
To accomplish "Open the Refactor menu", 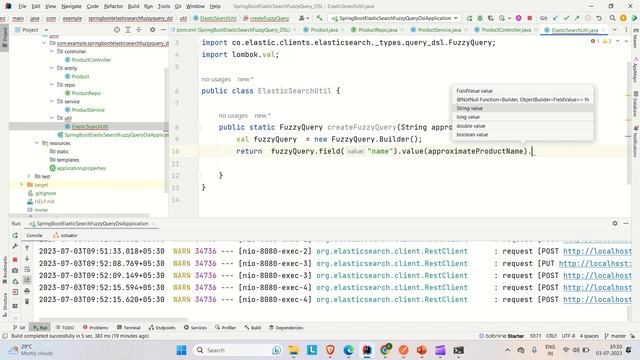I will [113, 6].
